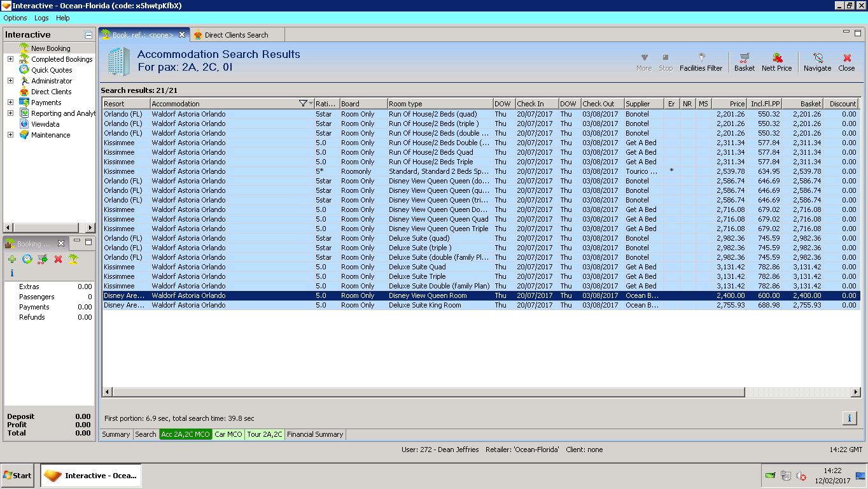This screenshot has height=489, width=868.
Task: Switch to the Search bottom tab
Action: pos(145,434)
